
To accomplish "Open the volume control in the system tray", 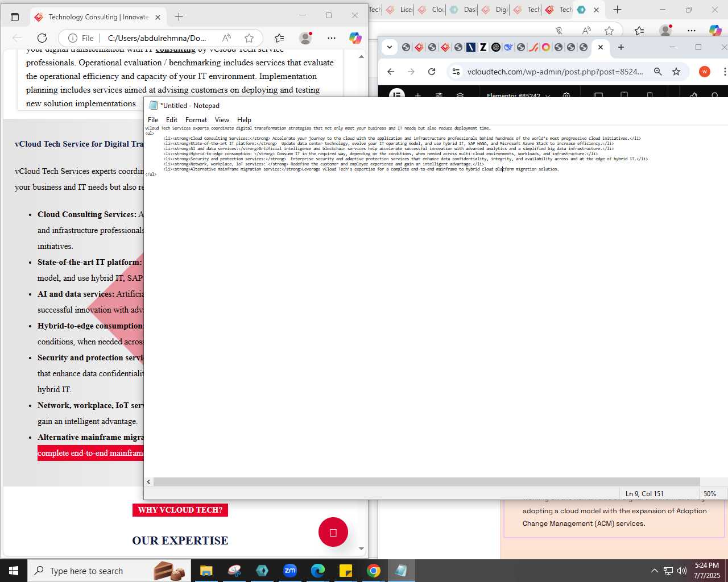I will pyautogui.click(x=682, y=571).
